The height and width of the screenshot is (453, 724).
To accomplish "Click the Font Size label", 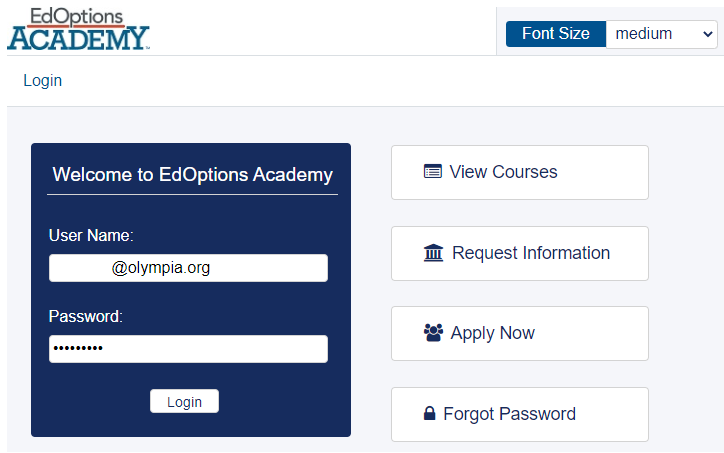I will [555, 34].
